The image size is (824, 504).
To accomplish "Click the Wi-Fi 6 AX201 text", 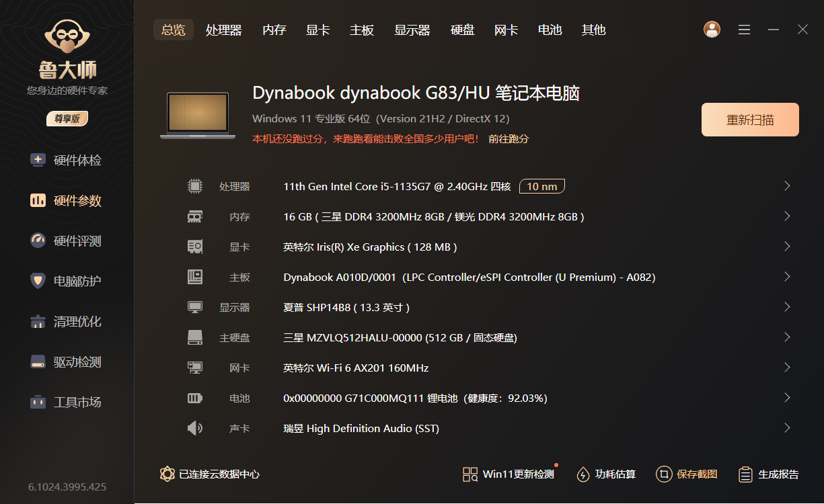I will coord(356,368).
